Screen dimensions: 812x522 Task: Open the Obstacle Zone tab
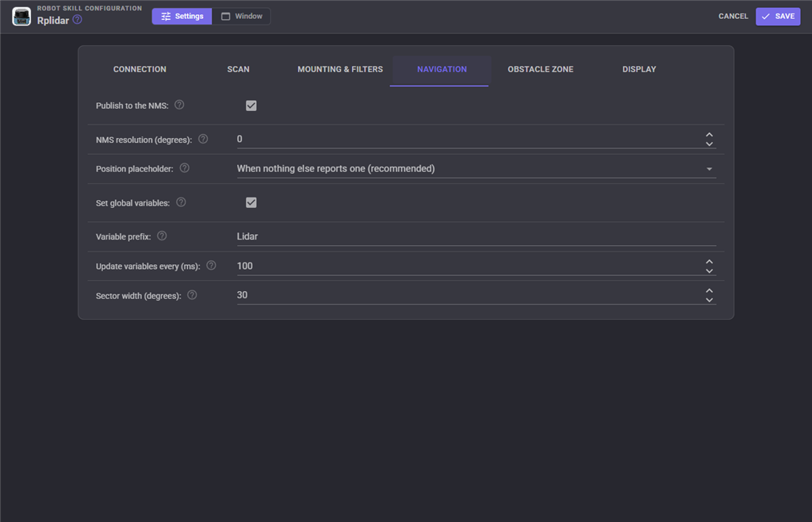click(x=541, y=69)
